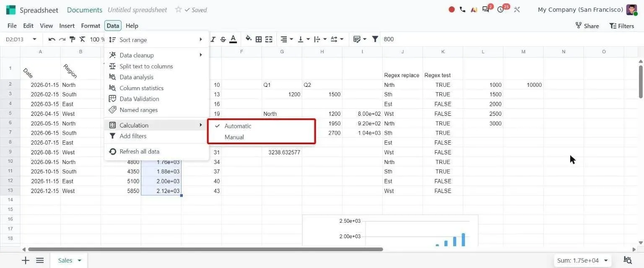This screenshot has height=268, width=644.
Task: Choose Split text to columns
Action: click(156, 66)
